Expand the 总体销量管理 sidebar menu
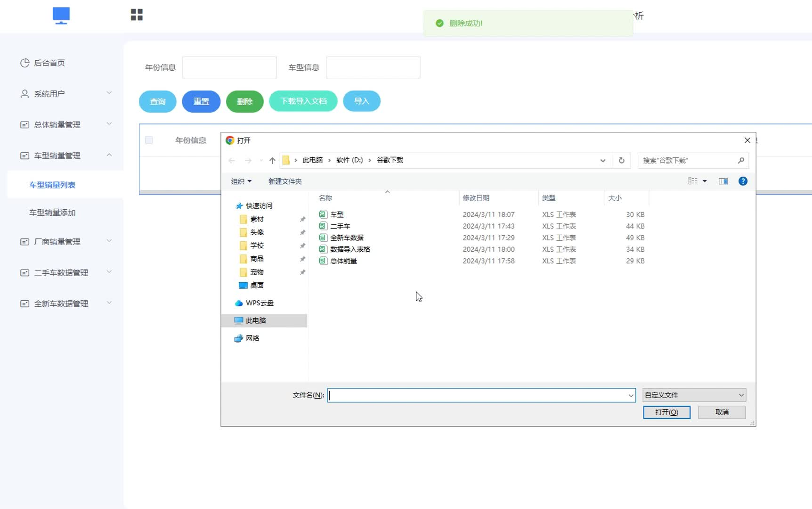This screenshot has width=812, height=509. tap(66, 124)
